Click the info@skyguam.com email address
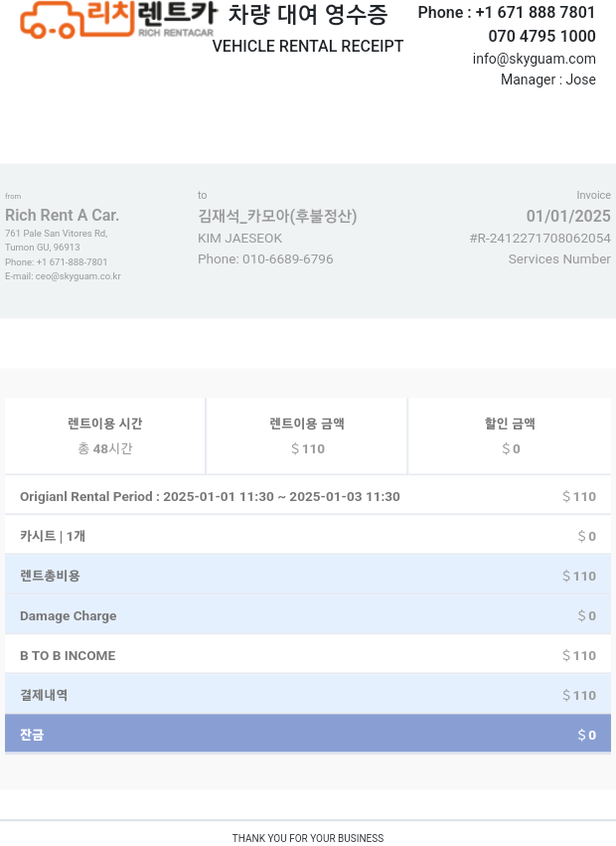Screen dimensions: 616x846 click(534, 59)
